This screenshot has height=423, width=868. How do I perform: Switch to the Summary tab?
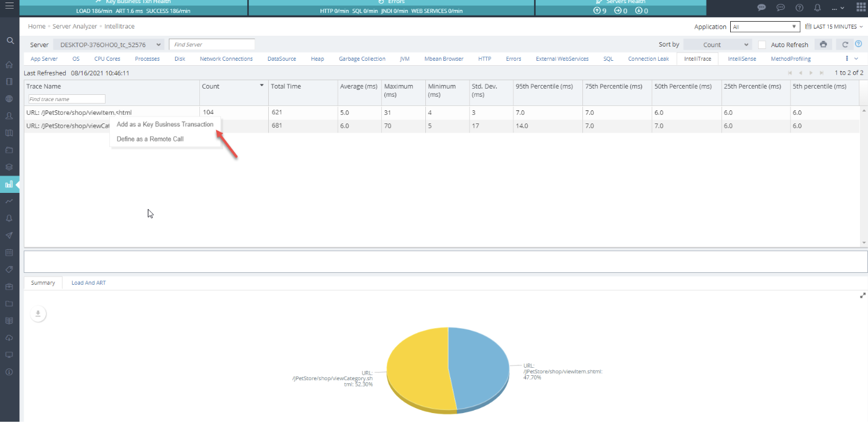click(43, 283)
